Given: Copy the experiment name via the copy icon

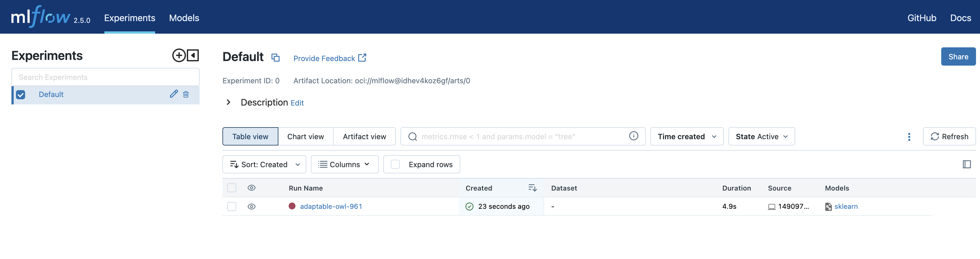Looking at the screenshot, I should [276, 58].
